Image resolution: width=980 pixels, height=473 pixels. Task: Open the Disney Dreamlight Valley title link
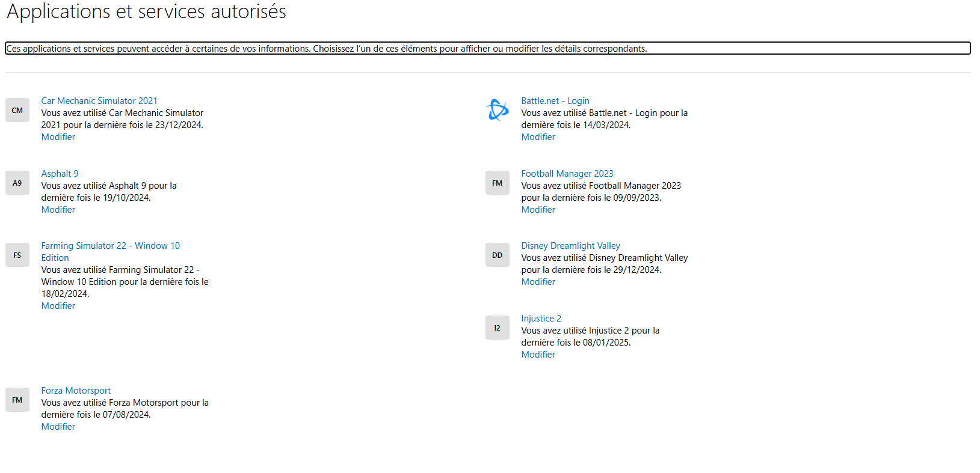570,246
